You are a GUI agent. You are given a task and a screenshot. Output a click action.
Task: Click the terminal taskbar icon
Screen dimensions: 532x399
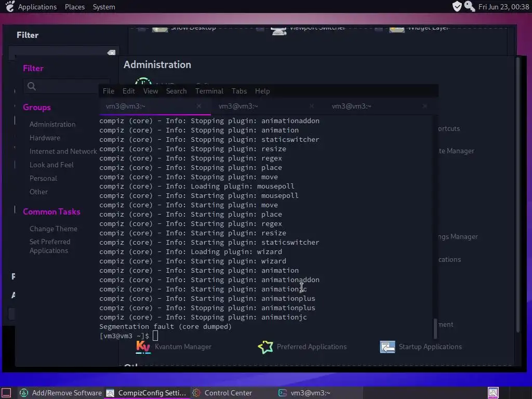pos(282,393)
